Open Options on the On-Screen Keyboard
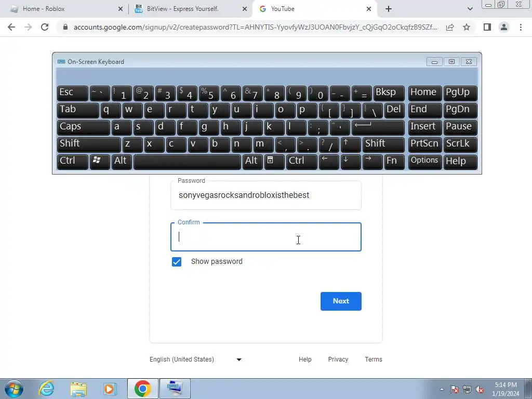This screenshot has width=532, height=399. [x=425, y=162]
